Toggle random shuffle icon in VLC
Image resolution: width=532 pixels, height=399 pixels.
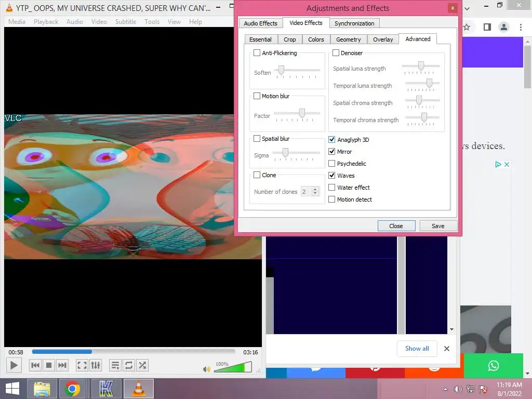click(x=142, y=365)
